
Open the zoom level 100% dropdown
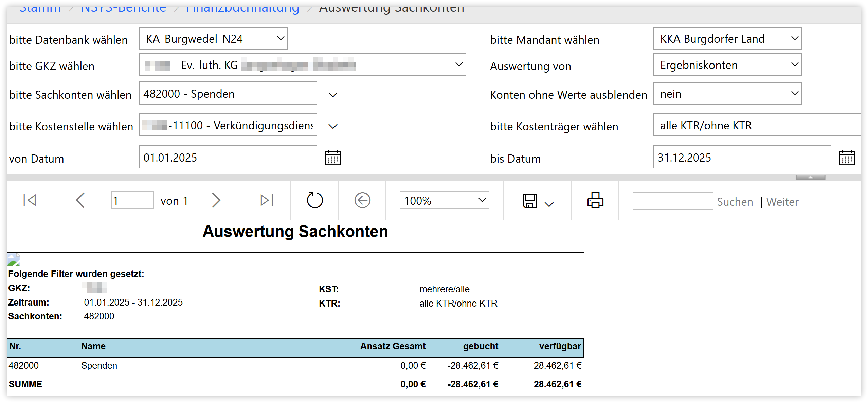(x=444, y=200)
